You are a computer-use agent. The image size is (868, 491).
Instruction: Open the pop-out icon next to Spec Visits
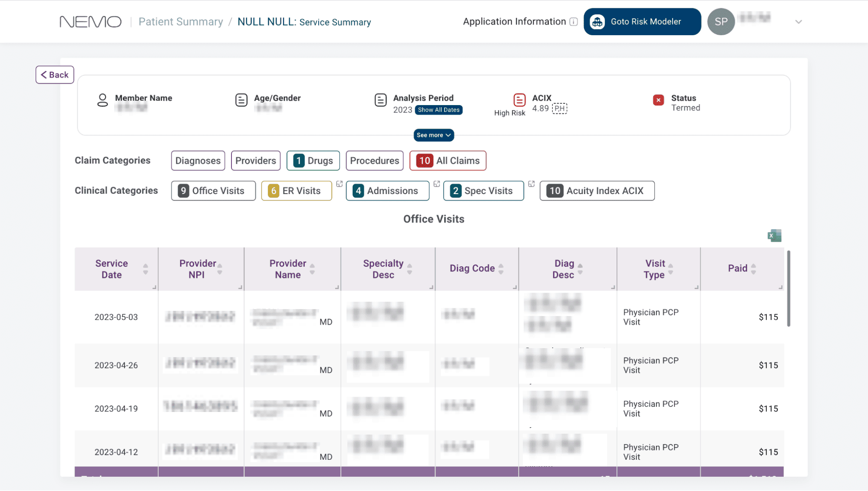coord(531,184)
